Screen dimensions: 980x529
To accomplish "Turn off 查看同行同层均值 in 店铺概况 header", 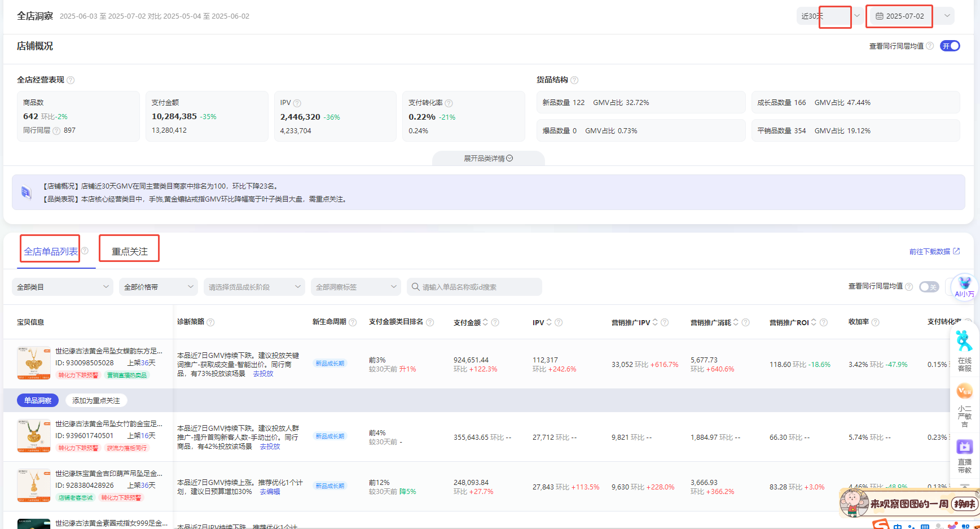I will click(950, 46).
